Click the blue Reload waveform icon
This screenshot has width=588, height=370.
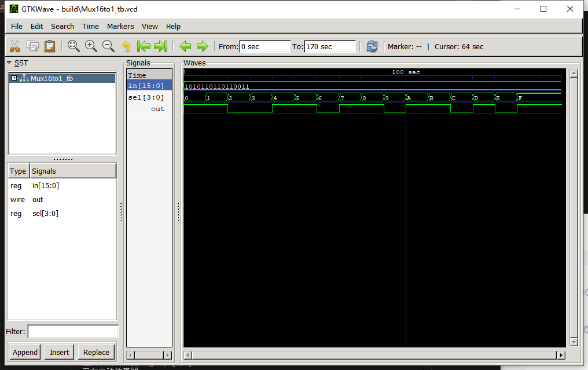point(372,46)
